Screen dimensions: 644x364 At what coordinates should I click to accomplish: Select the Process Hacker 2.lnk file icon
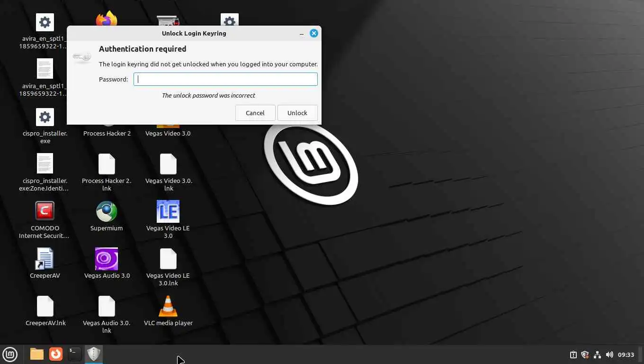point(107,164)
